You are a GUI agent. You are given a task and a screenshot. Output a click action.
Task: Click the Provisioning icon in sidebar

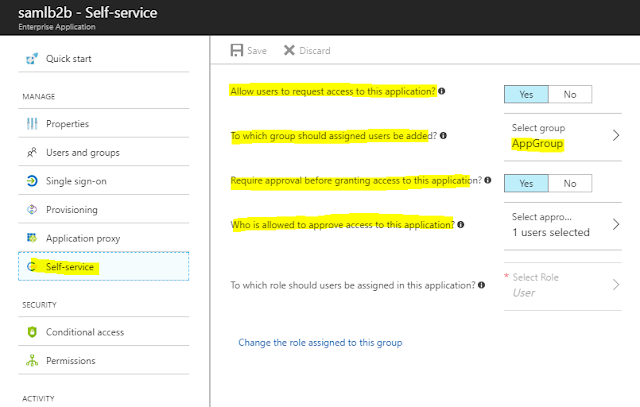[30, 210]
